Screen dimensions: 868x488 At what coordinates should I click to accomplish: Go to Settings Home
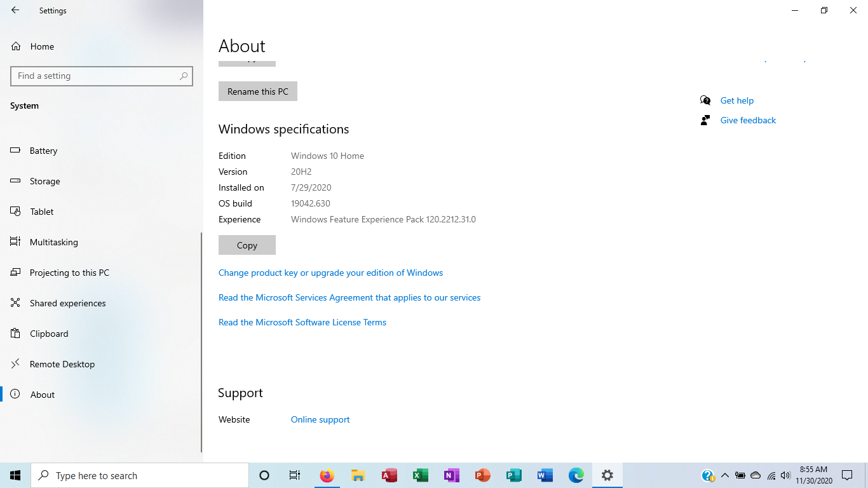[42, 46]
